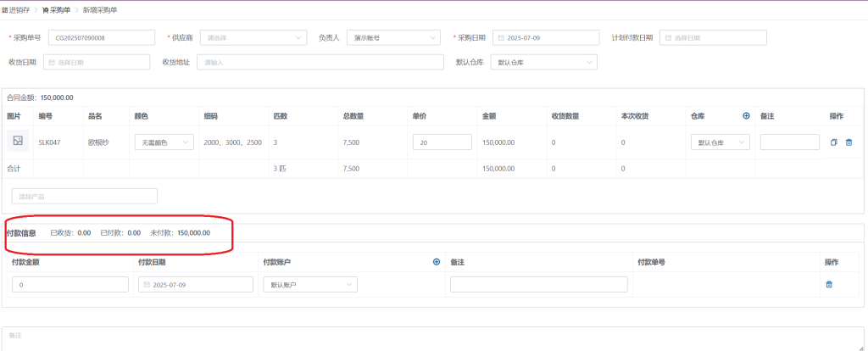
Task: Click the add payment account plus icon
Action: coord(437,262)
